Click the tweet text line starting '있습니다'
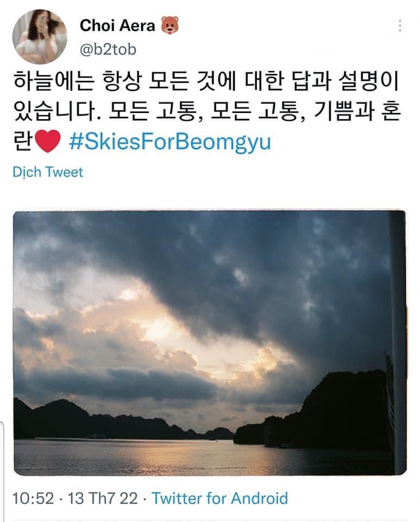Viewport: 420px width, 522px height. 207,111
